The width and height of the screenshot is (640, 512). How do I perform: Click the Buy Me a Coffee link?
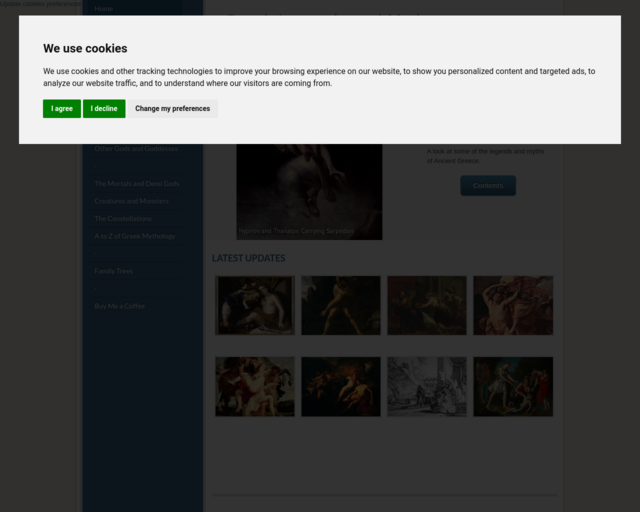pos(120,306)
